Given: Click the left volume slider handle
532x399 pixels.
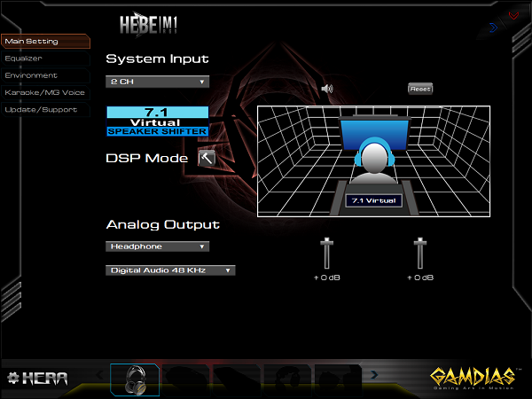Looking at the screenshot, I should 327,242.
